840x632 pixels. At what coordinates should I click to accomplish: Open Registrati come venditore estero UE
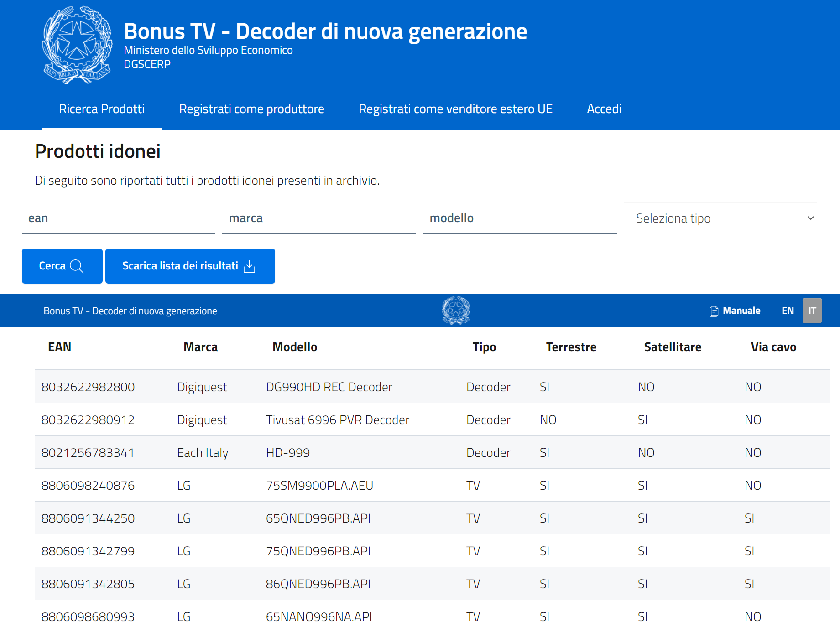tap(455, 109)
